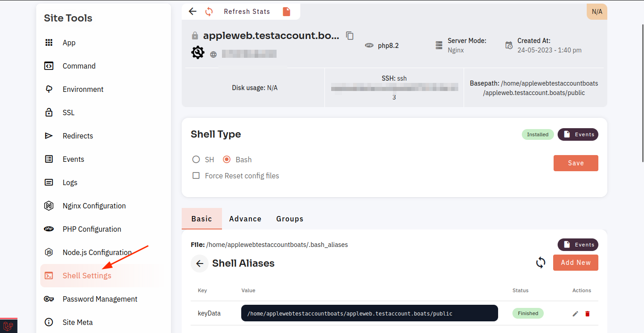
Task: Switch to the Basic tab
Action: (x=202, y=219)
